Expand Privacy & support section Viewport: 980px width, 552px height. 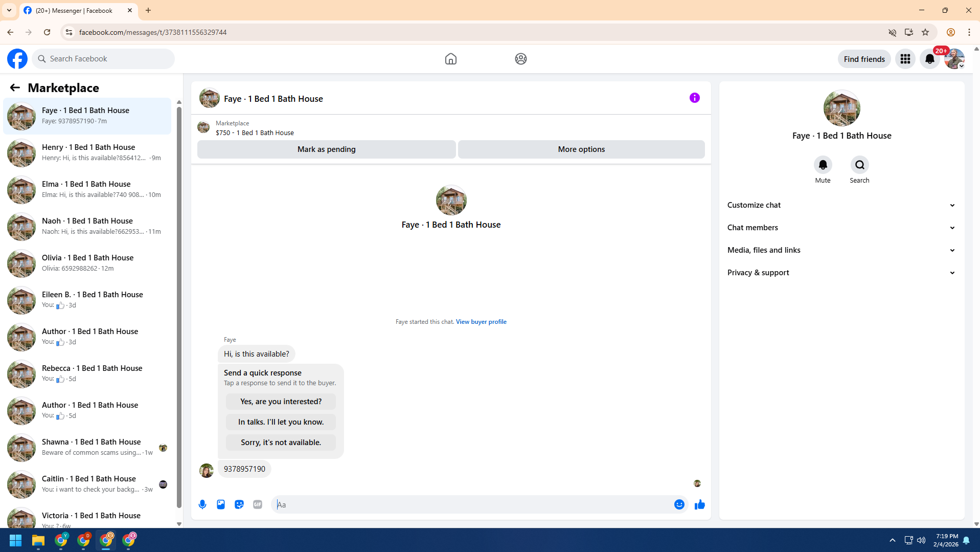tap(841, 273)
